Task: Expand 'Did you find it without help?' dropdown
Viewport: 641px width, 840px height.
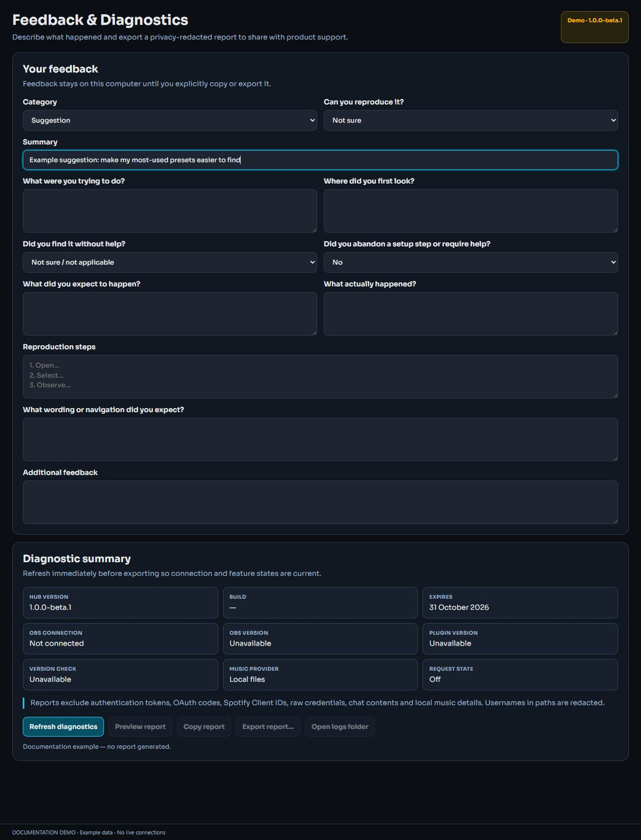Action: [170, 262]
